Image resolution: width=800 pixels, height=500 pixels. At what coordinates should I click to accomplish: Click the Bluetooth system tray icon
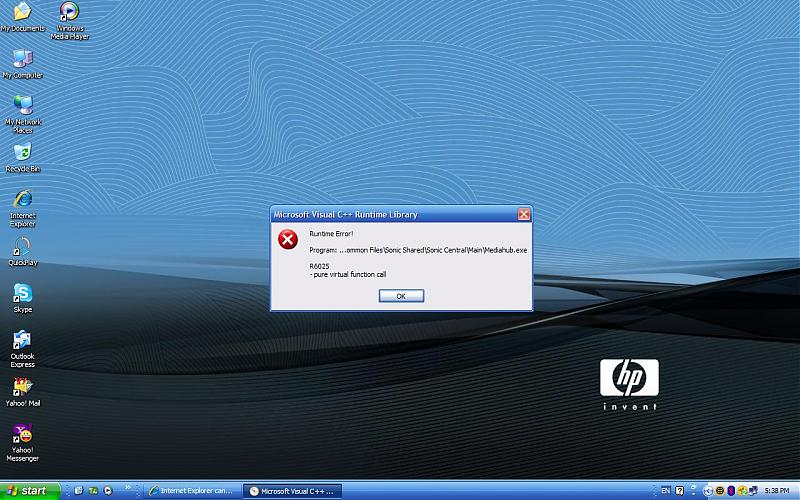pos(733,491)
